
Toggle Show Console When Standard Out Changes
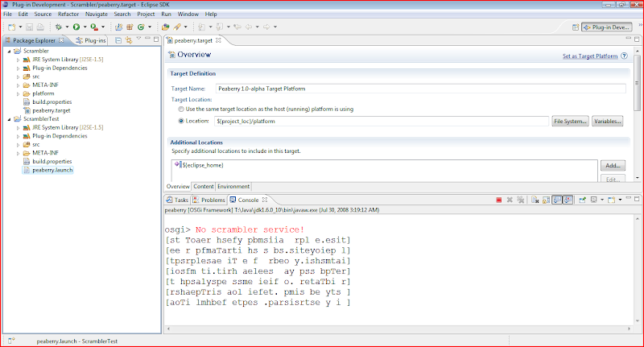(557, 200)
